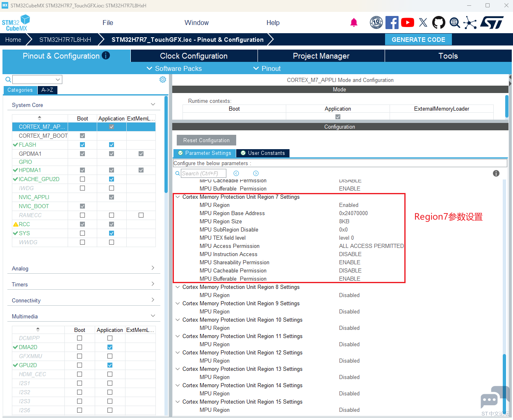
Task: Click the ST logo icon
Action: [492, 23]
